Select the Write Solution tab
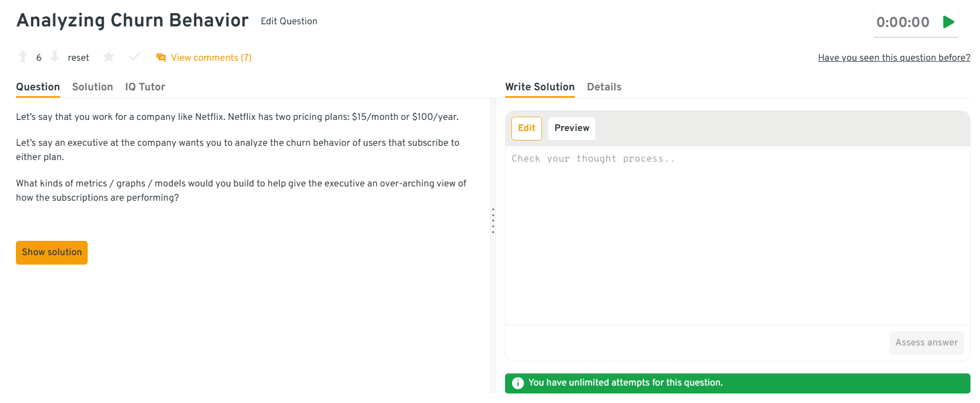980x403 pixels. (x=539, y=87)
